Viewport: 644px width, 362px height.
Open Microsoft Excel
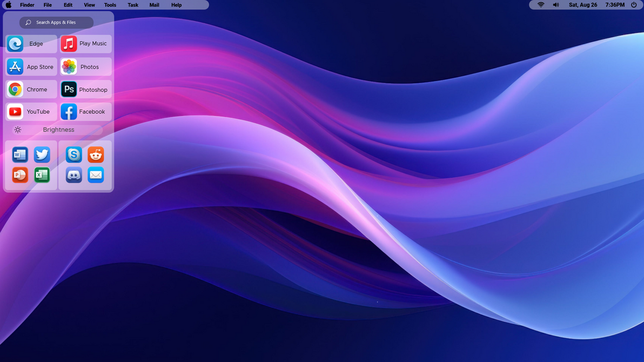[x=42, y=175]
